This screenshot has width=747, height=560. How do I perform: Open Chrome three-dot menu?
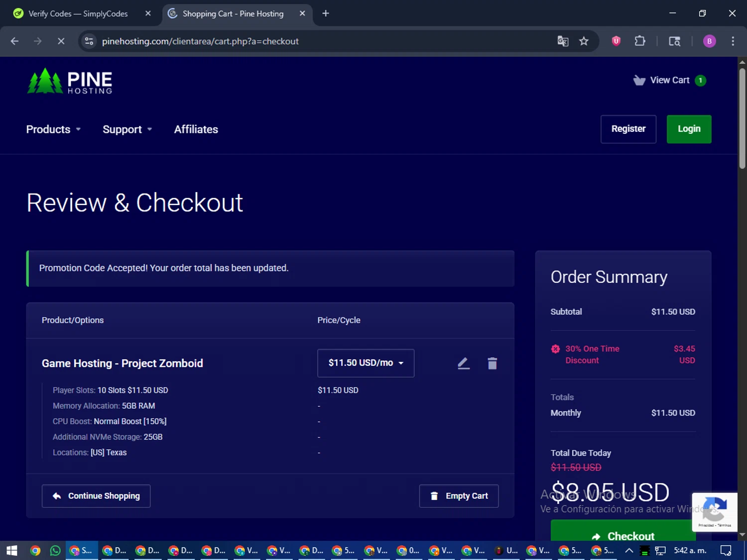click(733, 41)
